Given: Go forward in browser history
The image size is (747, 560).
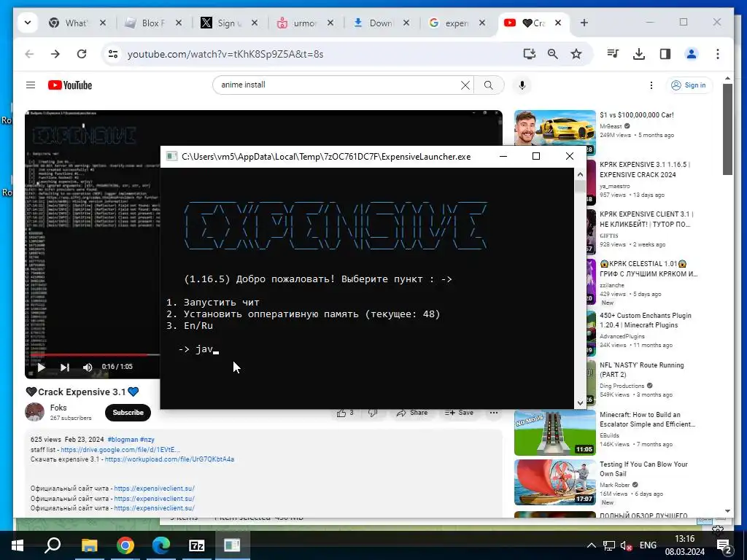Looking at the screenshot, I should click(55, 54).
